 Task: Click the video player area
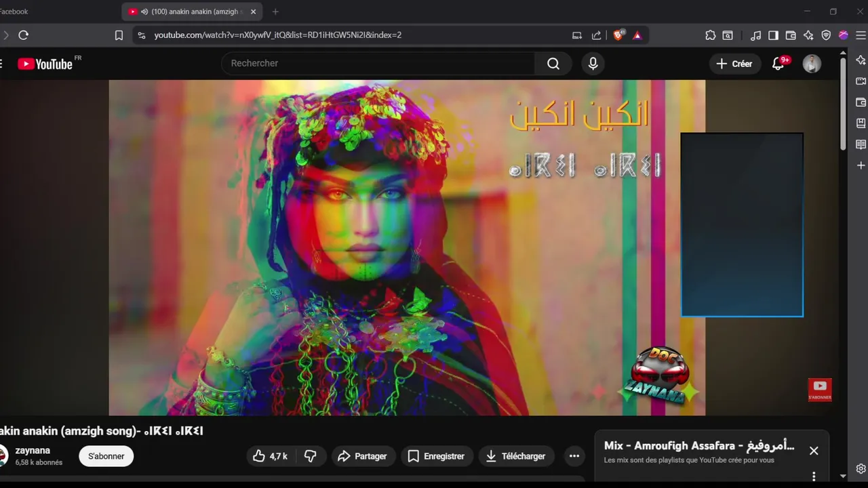pyautogui.click(x=407, y=247)
